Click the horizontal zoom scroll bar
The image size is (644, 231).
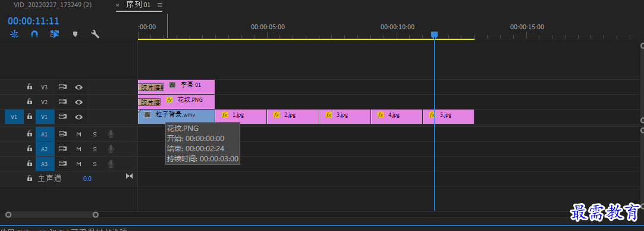point(52,214)
